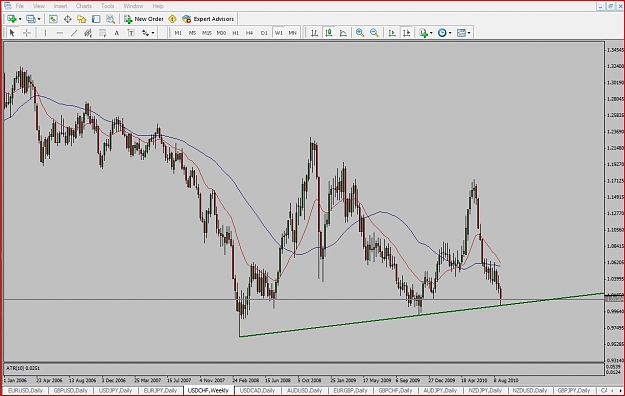Open the Profiles icon

31,19
